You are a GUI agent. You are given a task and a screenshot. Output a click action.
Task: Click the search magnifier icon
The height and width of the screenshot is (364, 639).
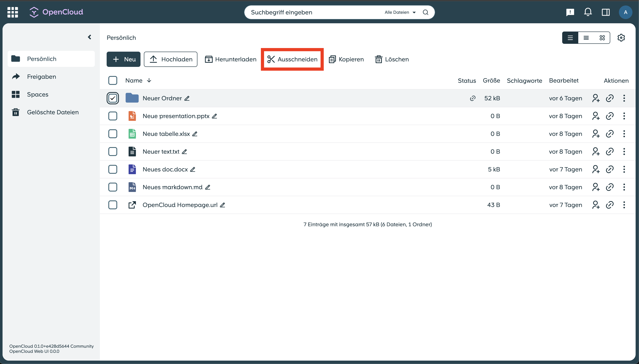click(425, 12)
